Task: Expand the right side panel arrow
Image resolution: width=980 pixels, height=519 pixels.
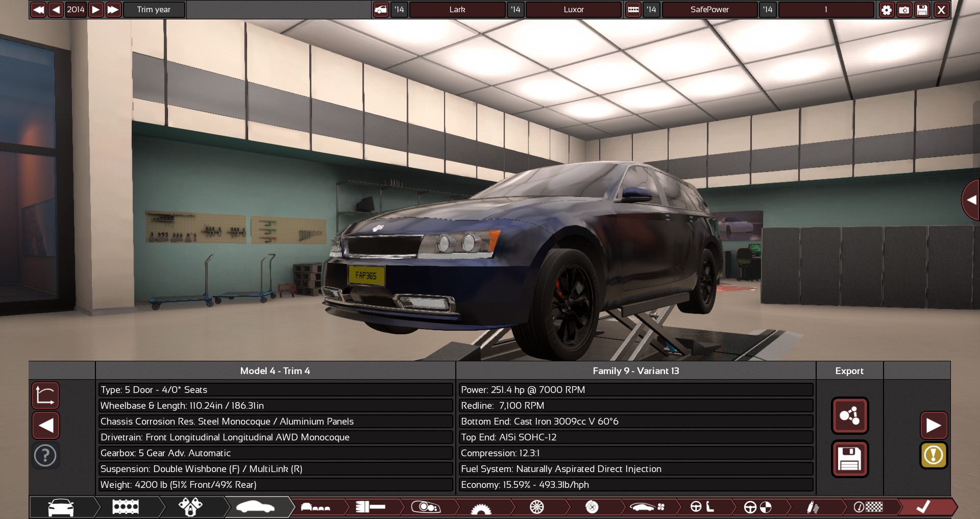Action: click(971, 200)
